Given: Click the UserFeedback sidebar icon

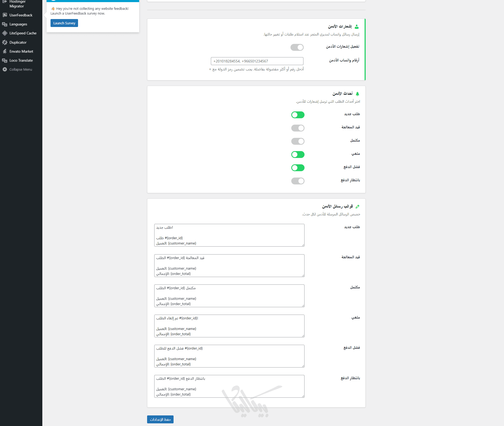Looking at the screenshot, I should [x=5, y=15].
